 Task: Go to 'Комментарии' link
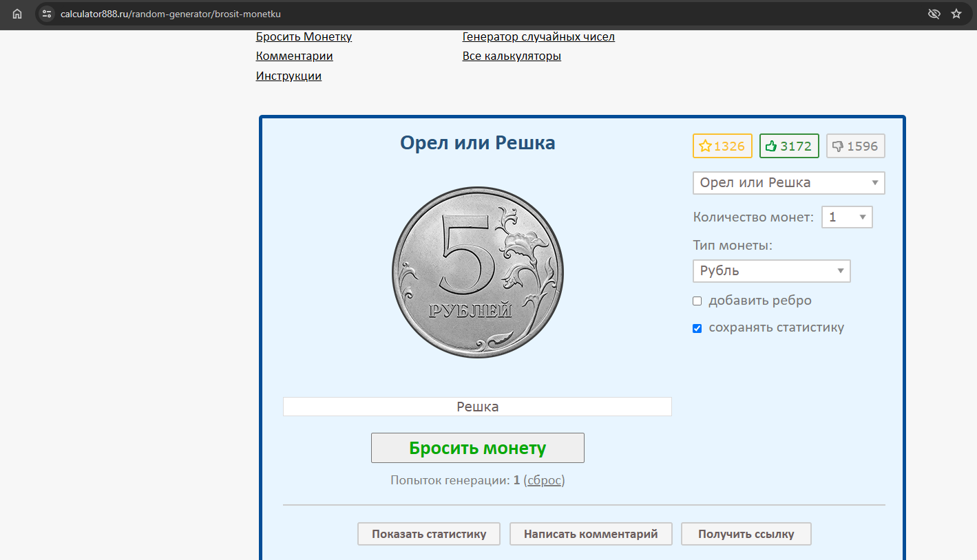click(x=295, y=56)
